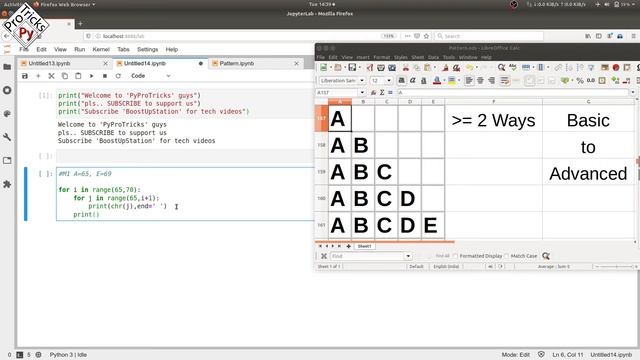Close the Calc find toolbar
The image size is (640, 360).
[x=324, y=256]
